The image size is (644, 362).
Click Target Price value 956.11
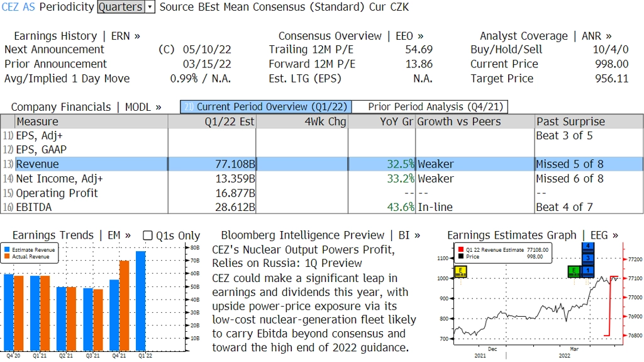click(611, 79)
